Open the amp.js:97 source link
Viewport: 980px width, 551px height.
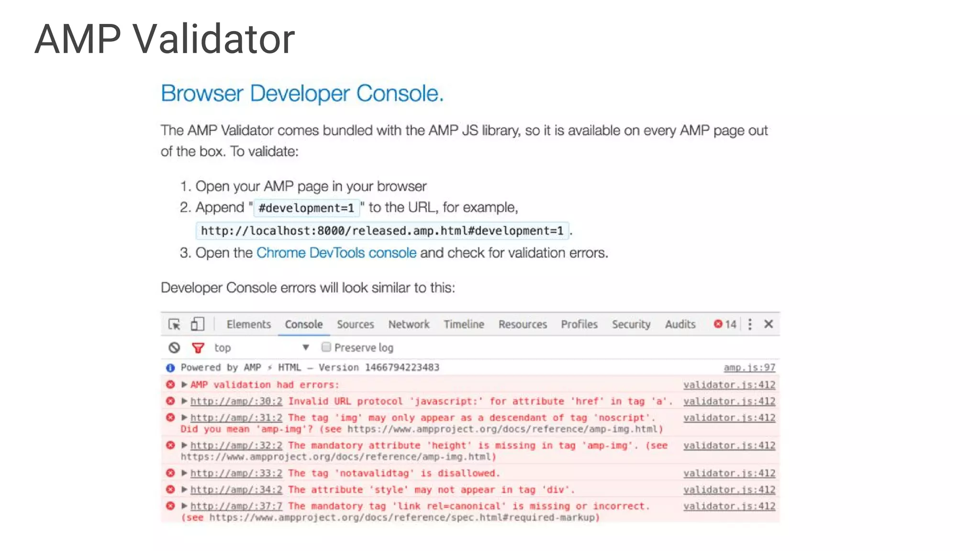pos(749,368)
